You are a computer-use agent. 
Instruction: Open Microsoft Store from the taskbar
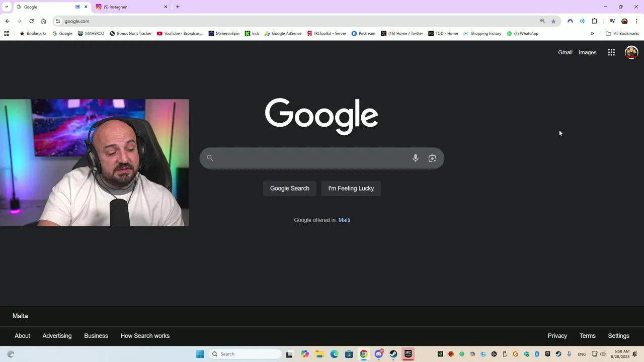[349, 354]
